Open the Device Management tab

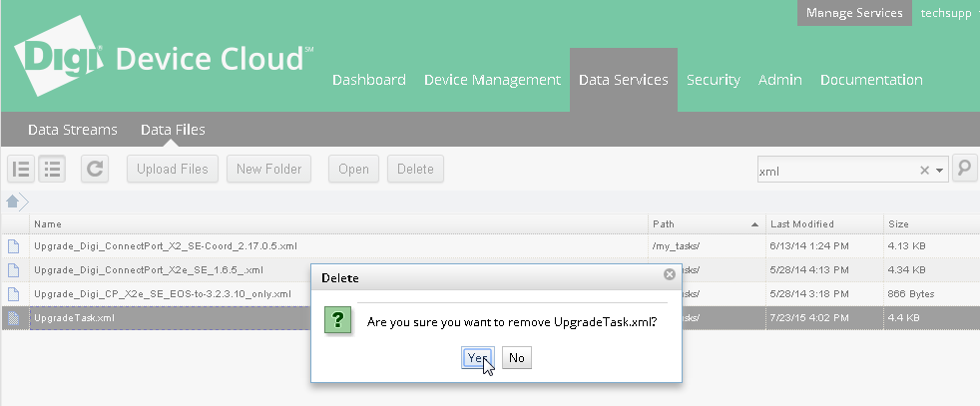pos(492,80)
